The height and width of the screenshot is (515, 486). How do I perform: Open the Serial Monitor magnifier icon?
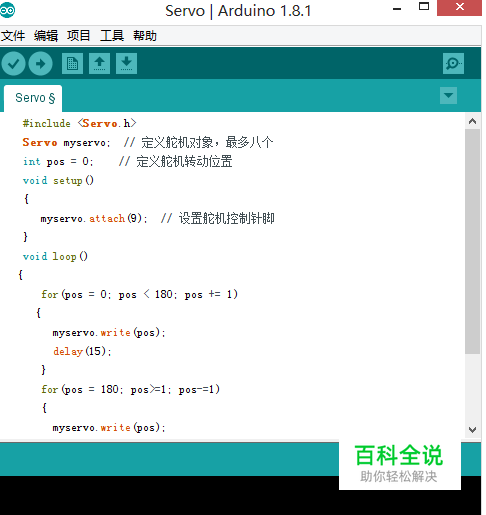pos(453,63)
